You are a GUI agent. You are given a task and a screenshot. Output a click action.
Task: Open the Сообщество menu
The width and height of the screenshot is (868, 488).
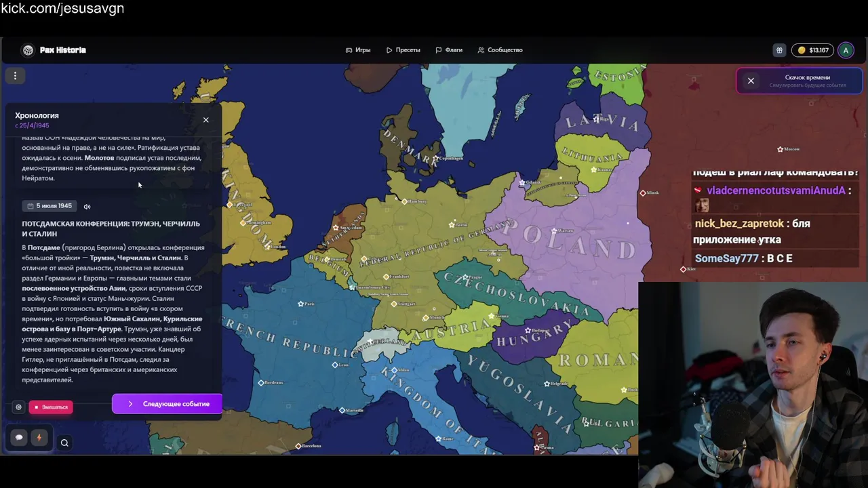500,50
